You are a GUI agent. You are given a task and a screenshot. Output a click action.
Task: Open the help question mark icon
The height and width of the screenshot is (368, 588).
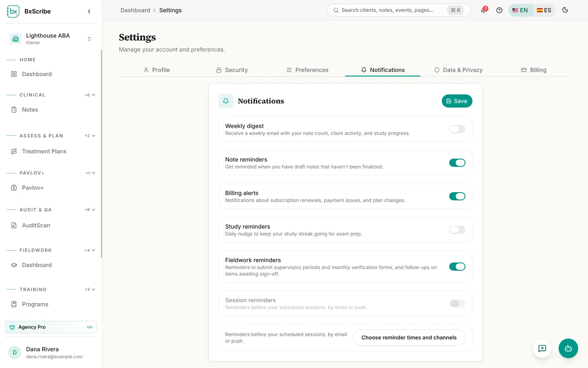point(499,10)
